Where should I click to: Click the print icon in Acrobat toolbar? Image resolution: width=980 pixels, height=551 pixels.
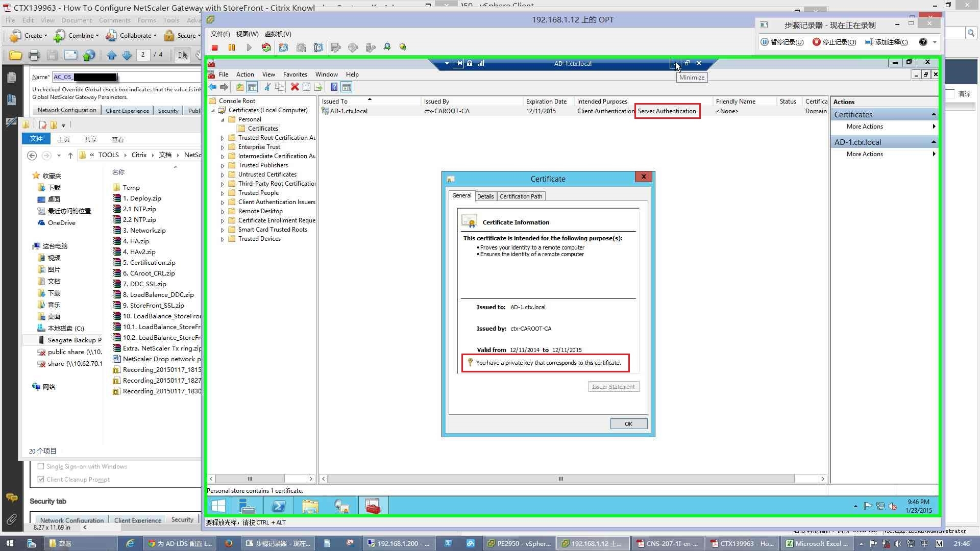34,55
